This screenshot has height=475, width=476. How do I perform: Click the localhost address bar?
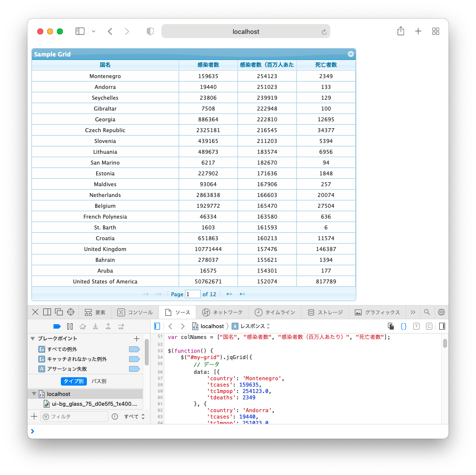click(x=245, y=31)
